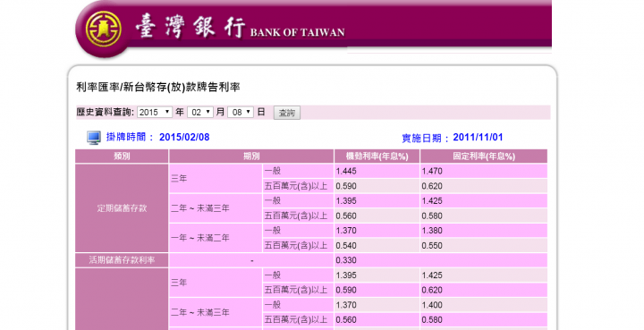
Task: Click the rate value 1.380
Action: [432, 231]
